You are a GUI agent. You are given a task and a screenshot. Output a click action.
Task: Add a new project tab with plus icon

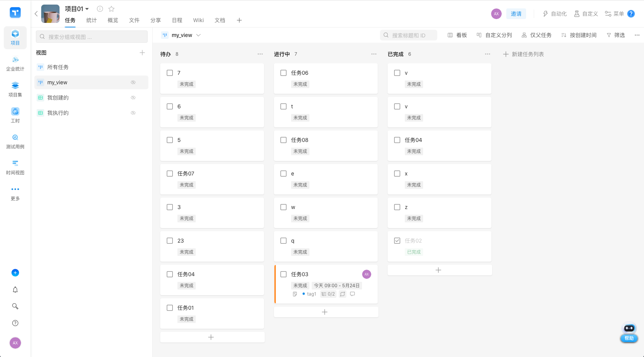[239, 20]
